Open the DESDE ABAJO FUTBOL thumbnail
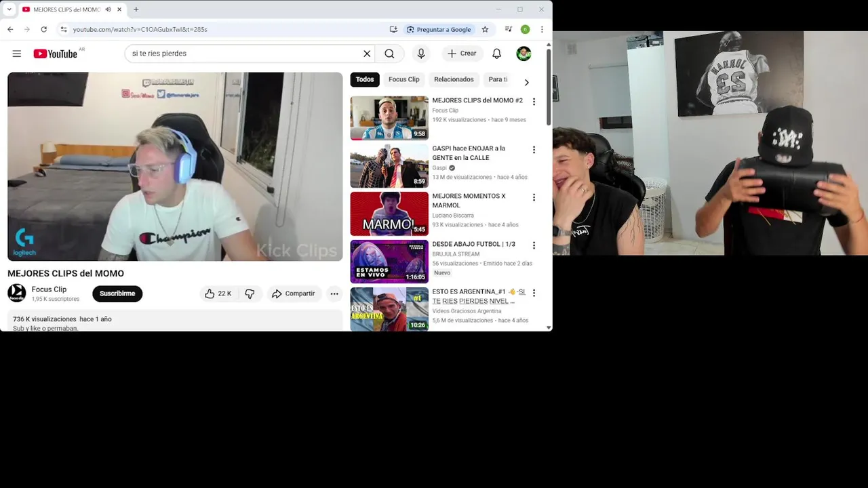Screen dimensions: 868x488 pos(389,262)
